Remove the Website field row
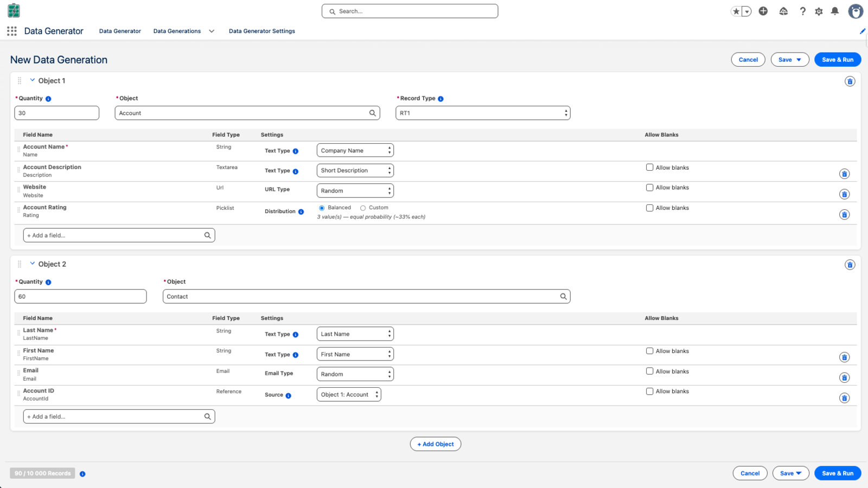 pyautogui.click(x=844, y=194)
